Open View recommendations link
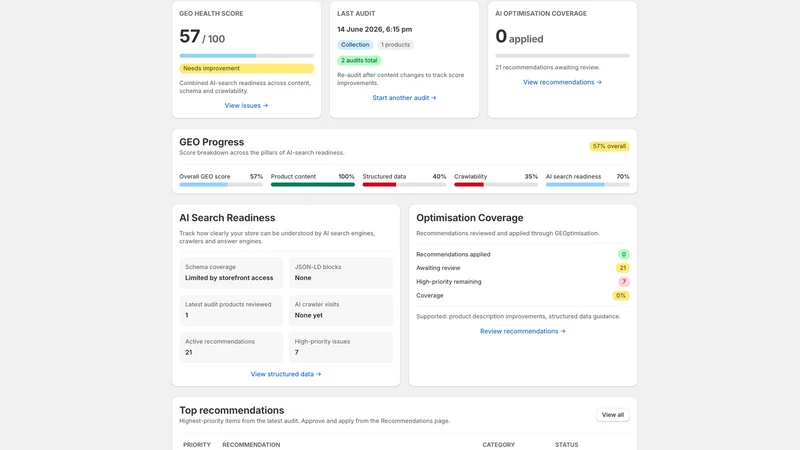Image resolution: width=800 pixels, height=450 pixels. [562, 82]
